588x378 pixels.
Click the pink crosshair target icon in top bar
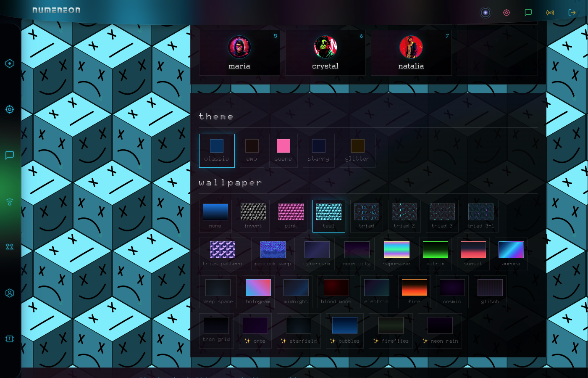507,13
